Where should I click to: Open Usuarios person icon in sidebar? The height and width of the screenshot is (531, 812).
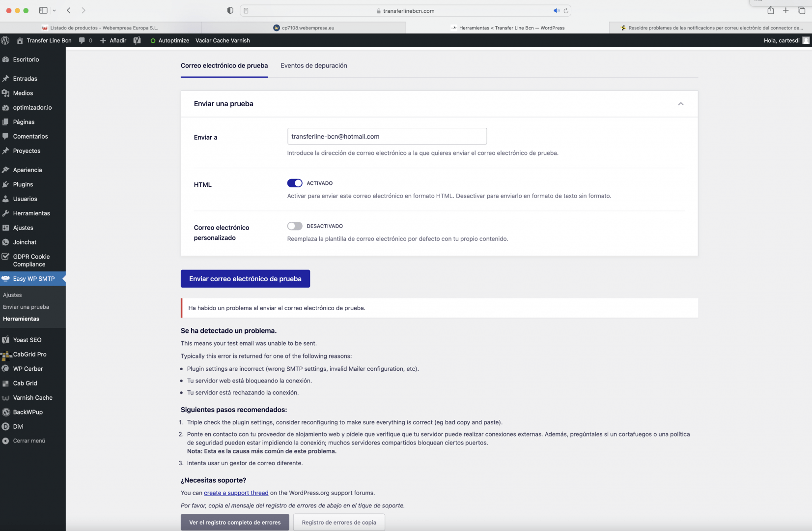(x=6, y=199)
